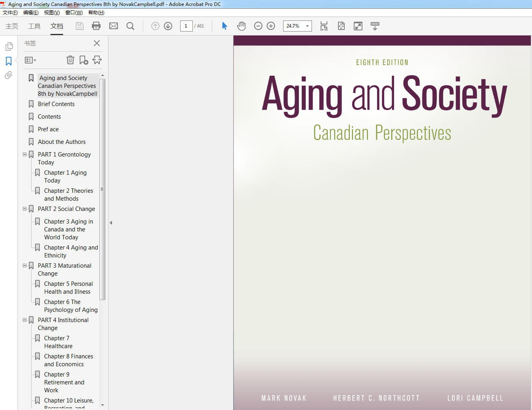532x410 pixels.
Task: Open the Find text magnifier icon
Action: tap(130, 26)
